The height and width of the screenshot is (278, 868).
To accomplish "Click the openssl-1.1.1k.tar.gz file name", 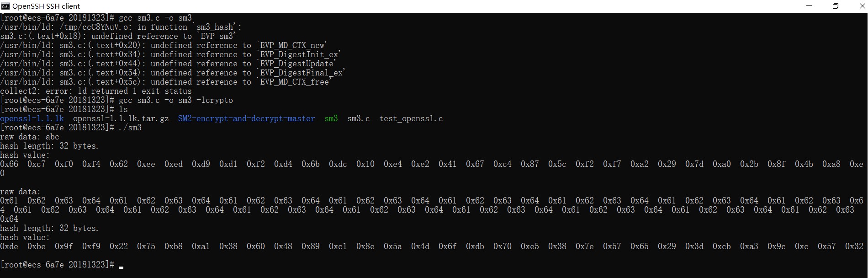I will pos(121,118).
